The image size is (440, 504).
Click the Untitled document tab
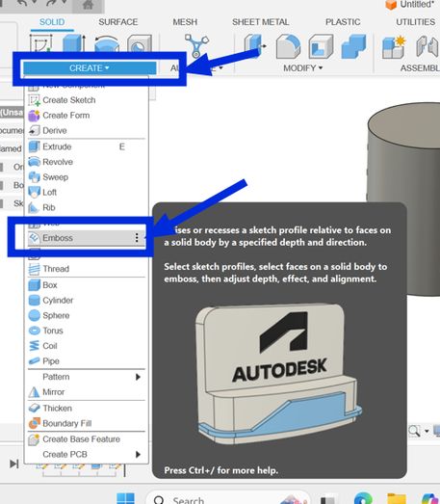pyautogui.click(x=411, y=5)
